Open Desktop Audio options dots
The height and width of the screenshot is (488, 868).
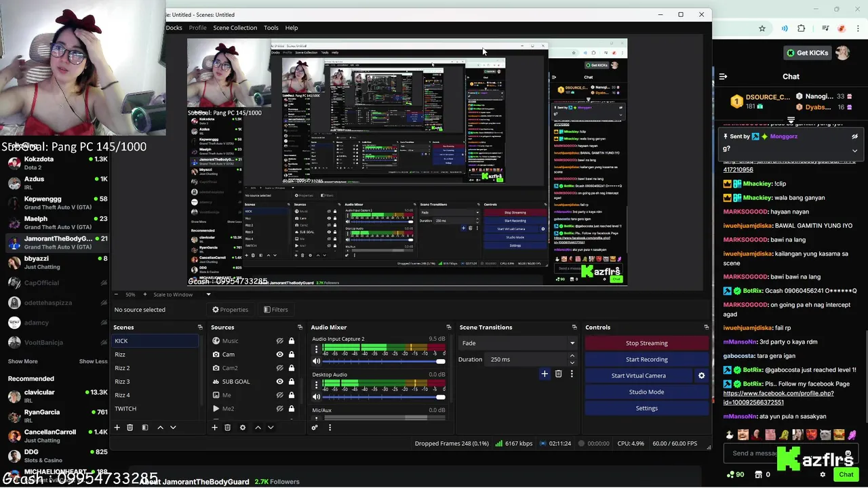coord(316,386)
